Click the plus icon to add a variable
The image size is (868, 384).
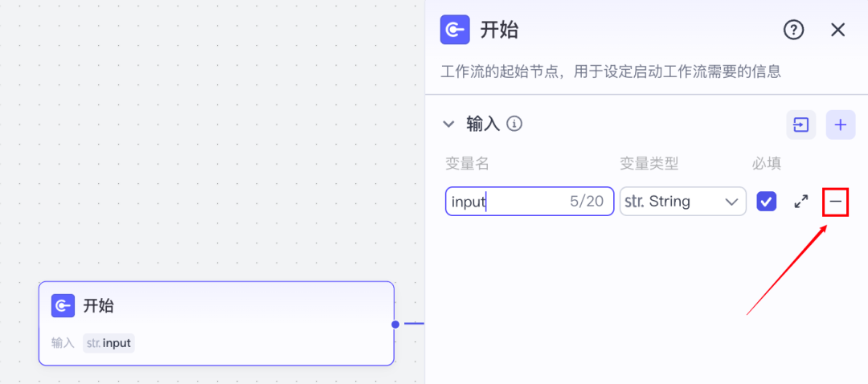841,125
